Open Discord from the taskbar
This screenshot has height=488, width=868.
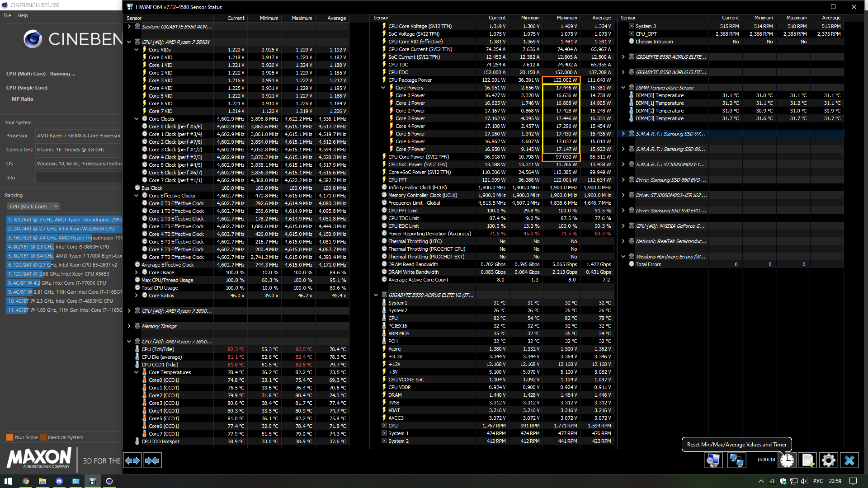point(59,481)
